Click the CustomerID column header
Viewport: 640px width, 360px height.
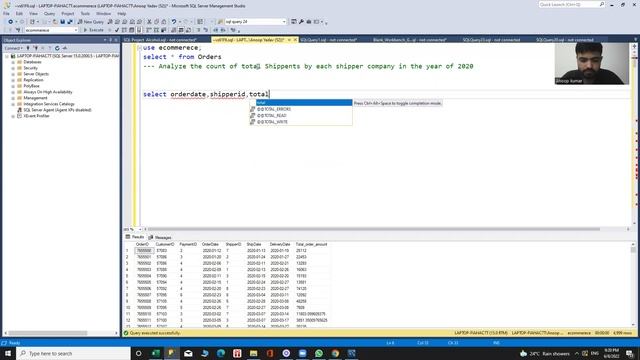pyautogui.click(x=165, y=244)
